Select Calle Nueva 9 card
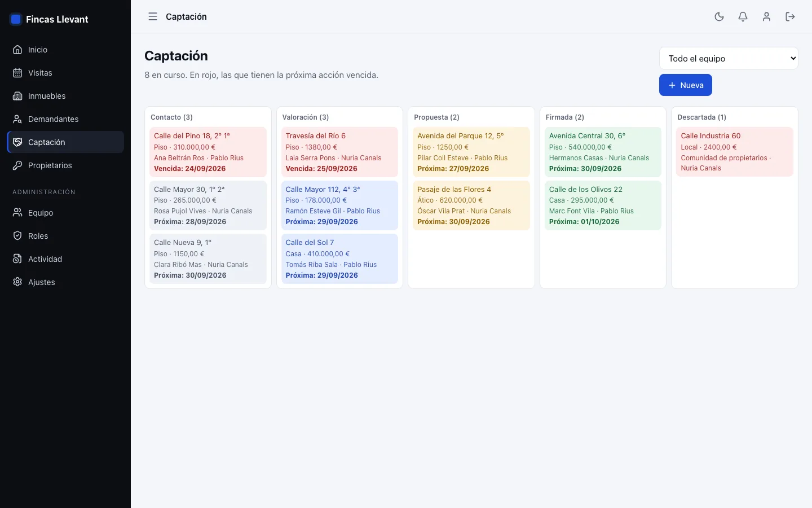 [208, 259]
